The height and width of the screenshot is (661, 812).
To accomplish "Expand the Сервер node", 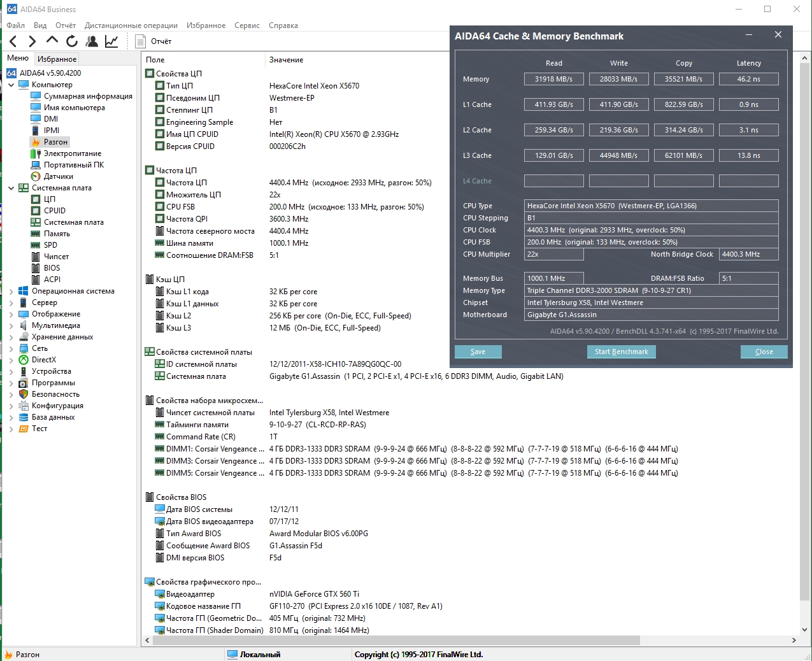I will pos(11,302).
